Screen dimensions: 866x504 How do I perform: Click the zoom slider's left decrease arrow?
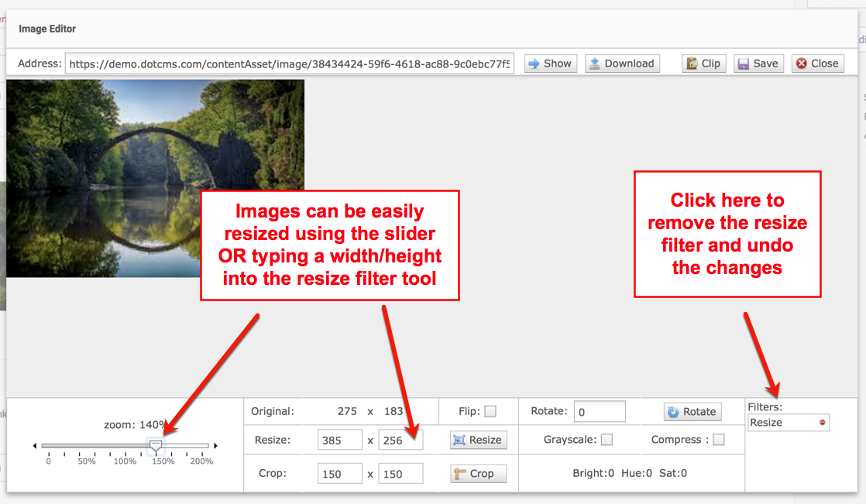tap(35, 446)
